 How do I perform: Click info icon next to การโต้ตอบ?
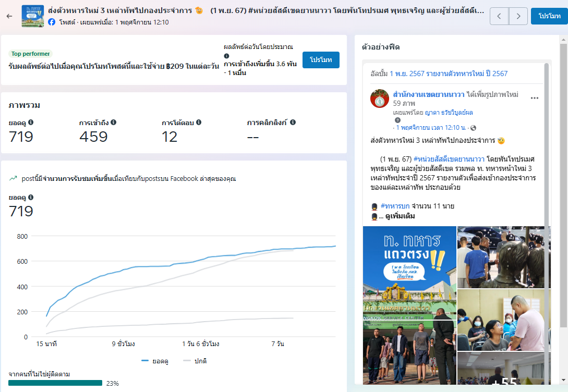coord(199,123)
